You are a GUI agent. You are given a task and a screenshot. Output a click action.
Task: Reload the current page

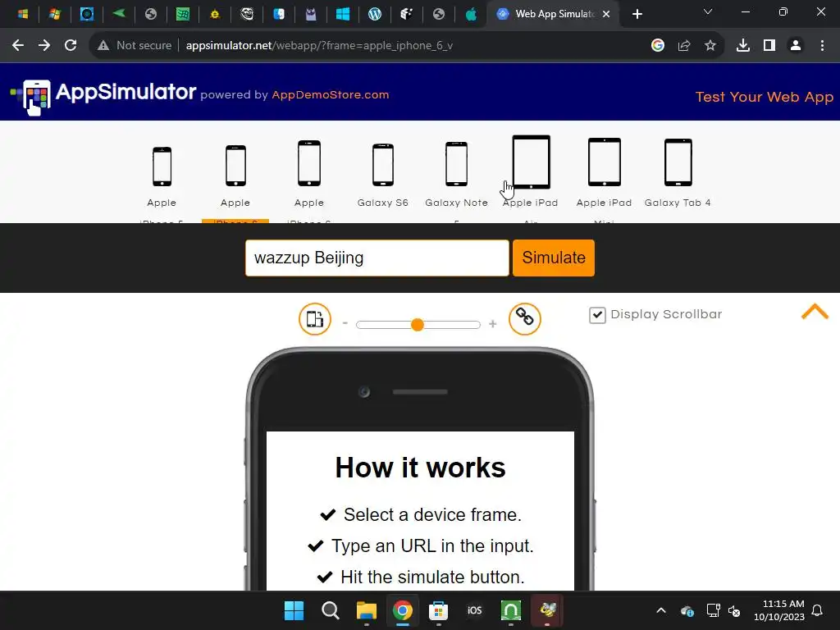71,46
